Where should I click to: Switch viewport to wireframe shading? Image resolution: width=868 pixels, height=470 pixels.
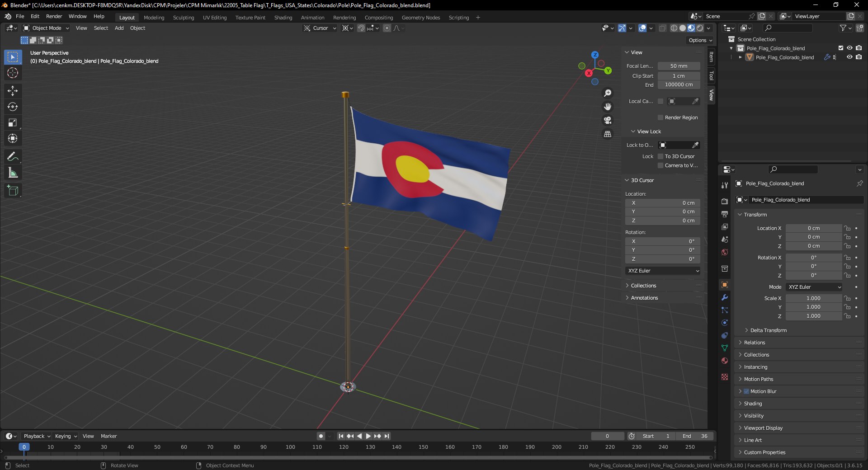[674, 28]
